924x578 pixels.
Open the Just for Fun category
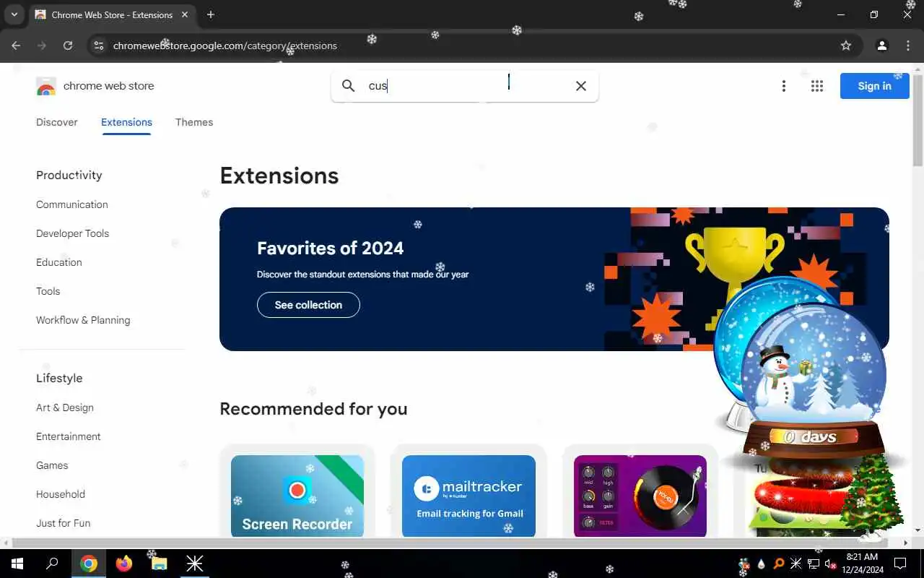(x=64, y=523)
